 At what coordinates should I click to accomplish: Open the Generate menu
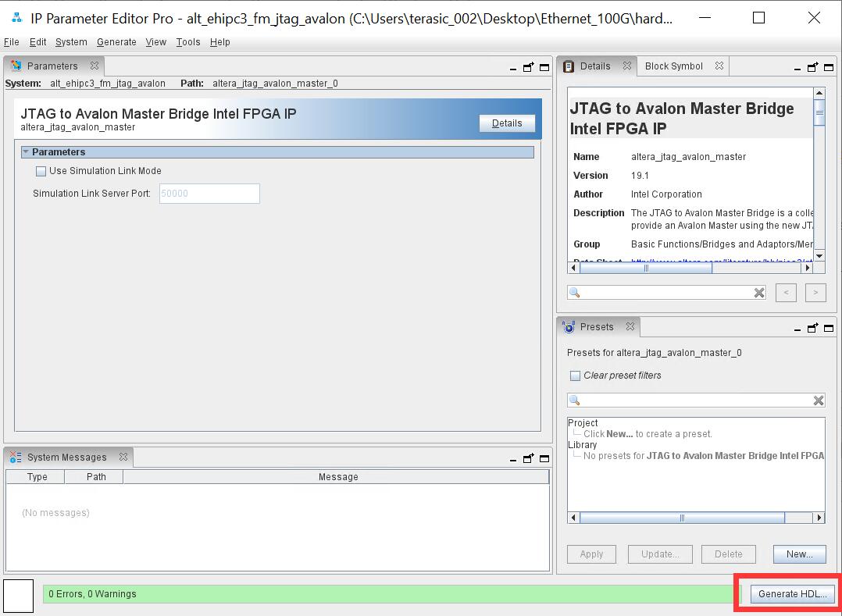(x=116, y=42)
